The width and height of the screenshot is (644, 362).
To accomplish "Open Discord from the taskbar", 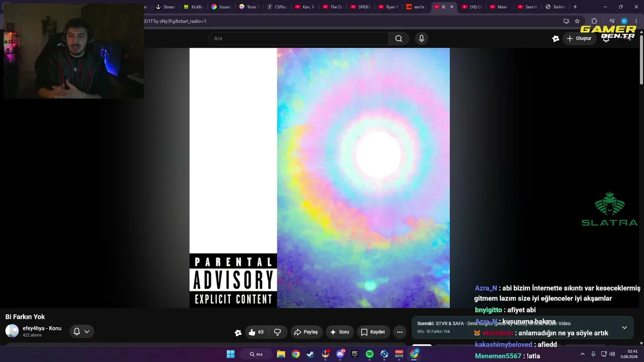I will [340, 354].
